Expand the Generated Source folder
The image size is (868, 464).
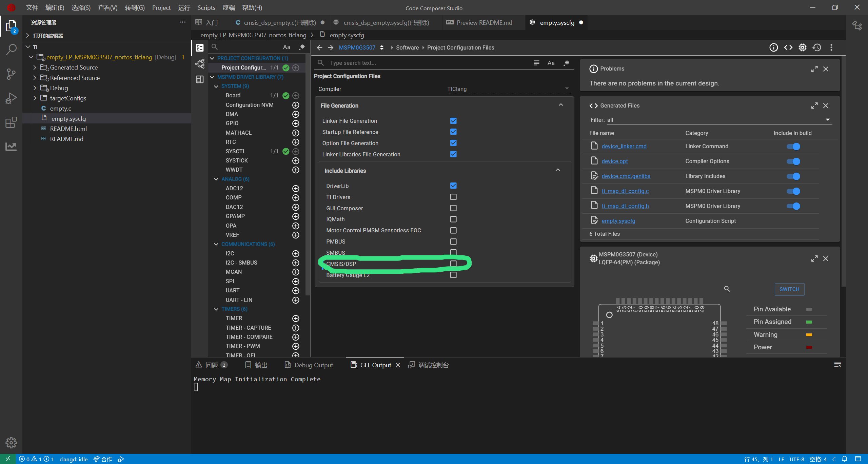[x=74, y=67]
